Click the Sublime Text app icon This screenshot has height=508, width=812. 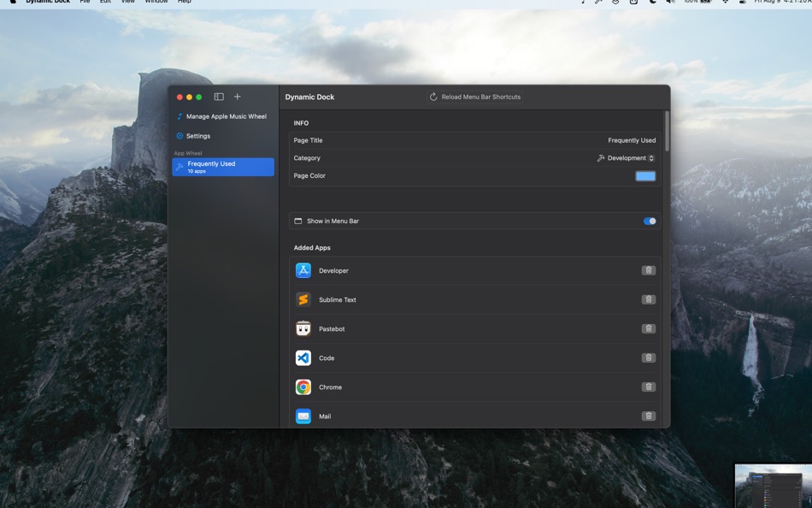pos(303,299)
